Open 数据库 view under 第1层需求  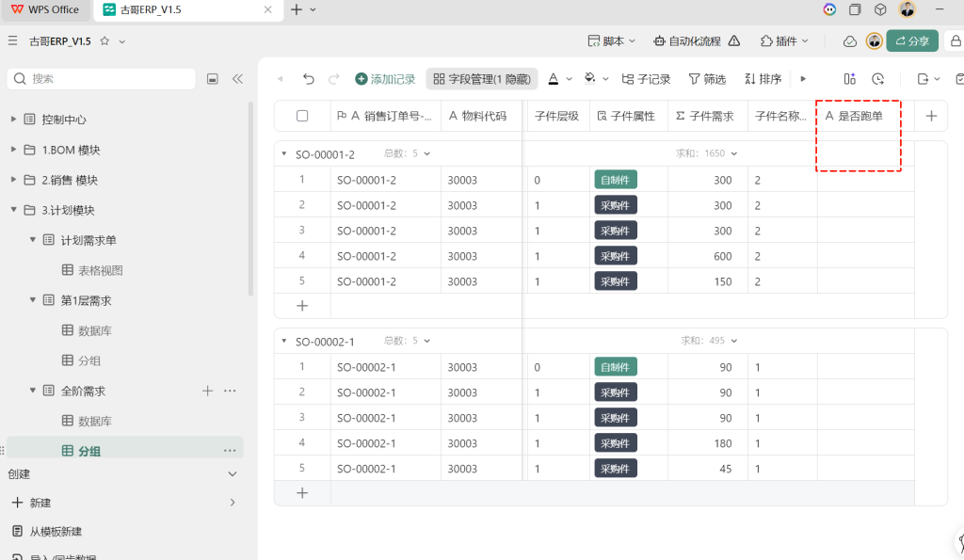tap(87, 330)
